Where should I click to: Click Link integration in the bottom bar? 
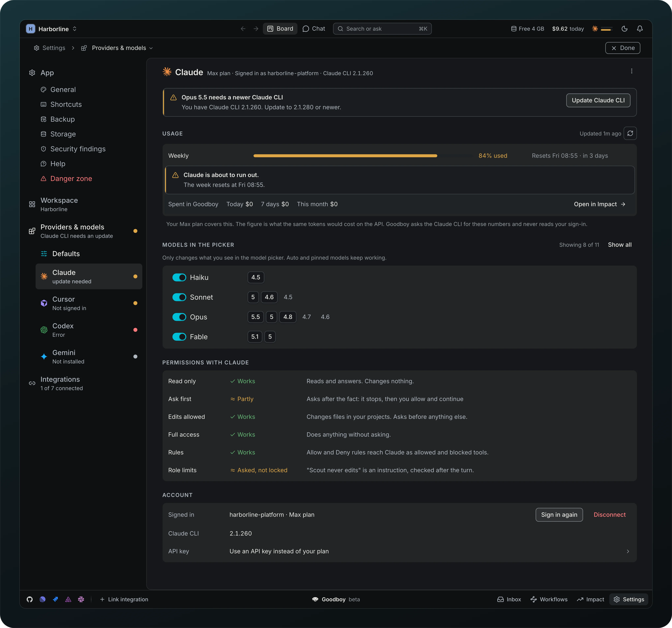click(x=124, y=599)
